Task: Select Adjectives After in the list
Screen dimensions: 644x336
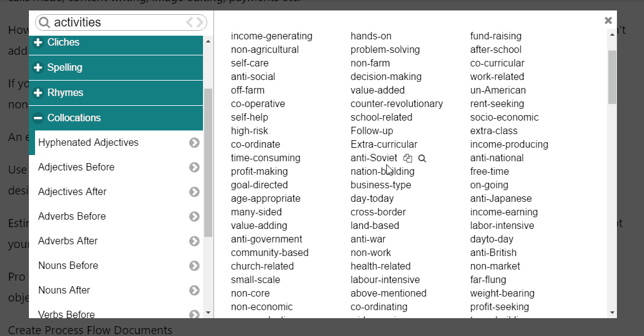Action: pyautogui.click(x=119, y=192)
